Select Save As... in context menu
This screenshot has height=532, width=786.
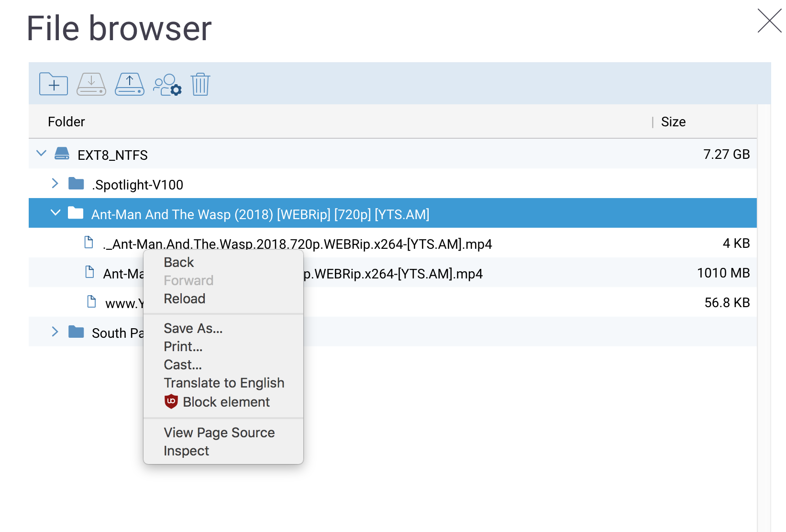point(223,328)
